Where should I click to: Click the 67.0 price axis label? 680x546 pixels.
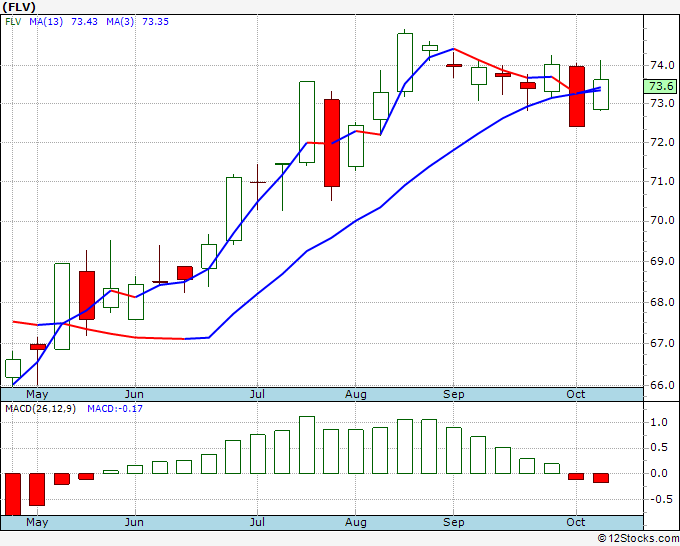pos(662,343)
